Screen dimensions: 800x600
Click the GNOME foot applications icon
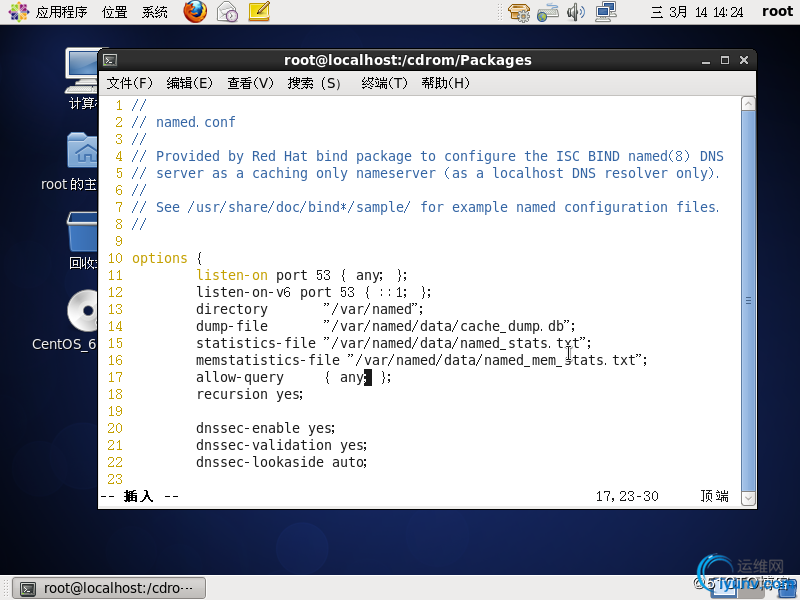19,11
